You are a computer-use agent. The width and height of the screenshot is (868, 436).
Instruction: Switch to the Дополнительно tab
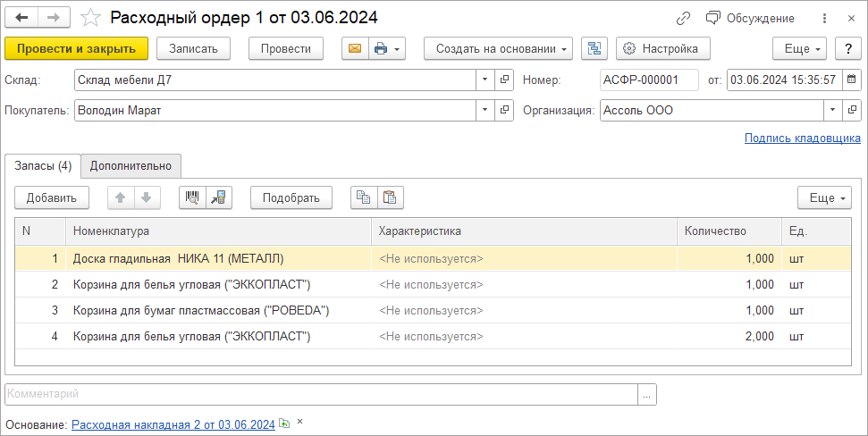(x=131, y=166)
